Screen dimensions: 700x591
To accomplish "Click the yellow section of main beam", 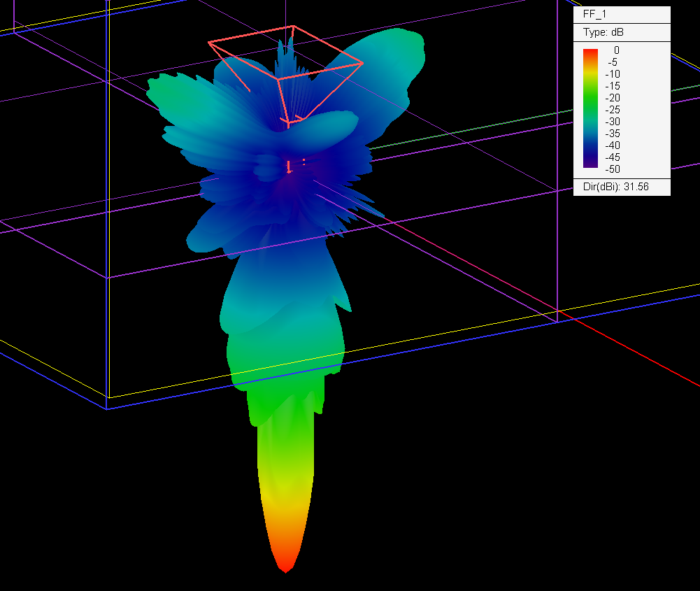I will pos(286,495).
